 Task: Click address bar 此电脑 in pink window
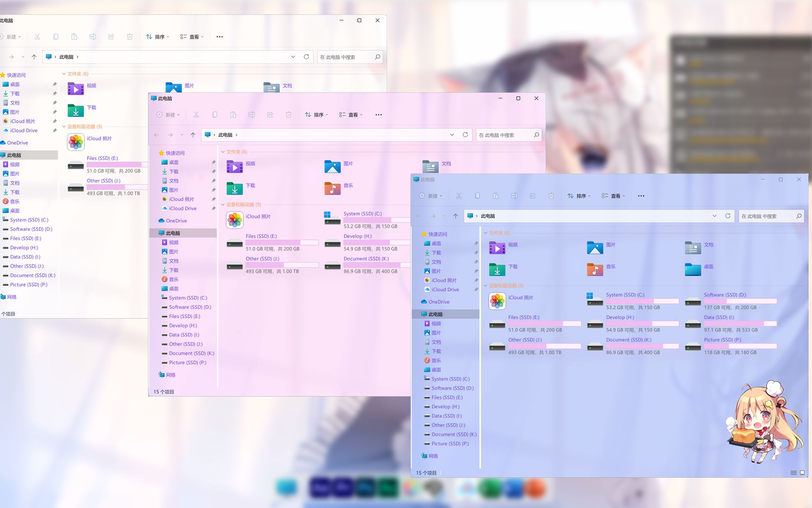225,135
